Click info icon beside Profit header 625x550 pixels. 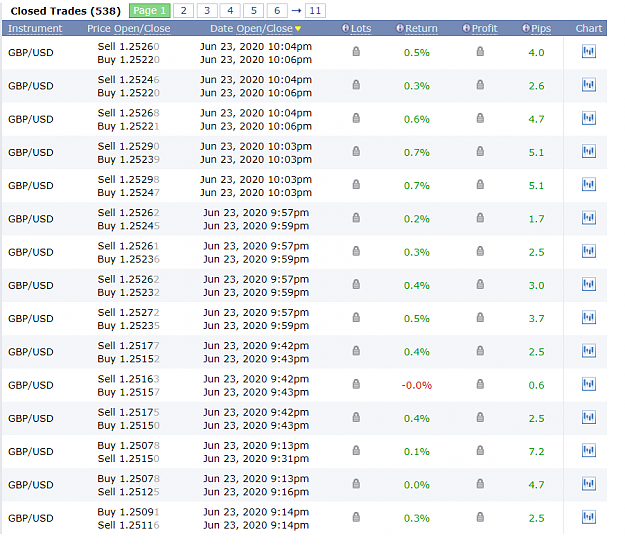click(x=466, y=28)
